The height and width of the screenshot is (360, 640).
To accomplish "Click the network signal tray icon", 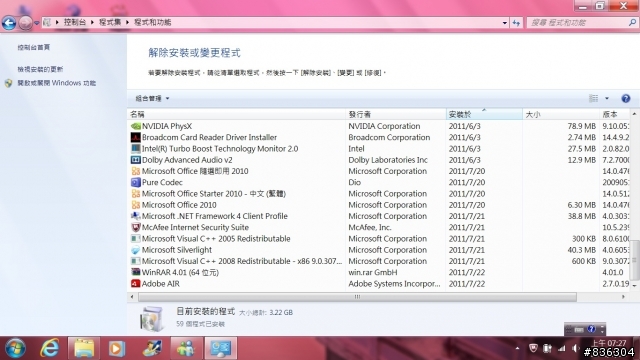I will (x=562, y=348).
